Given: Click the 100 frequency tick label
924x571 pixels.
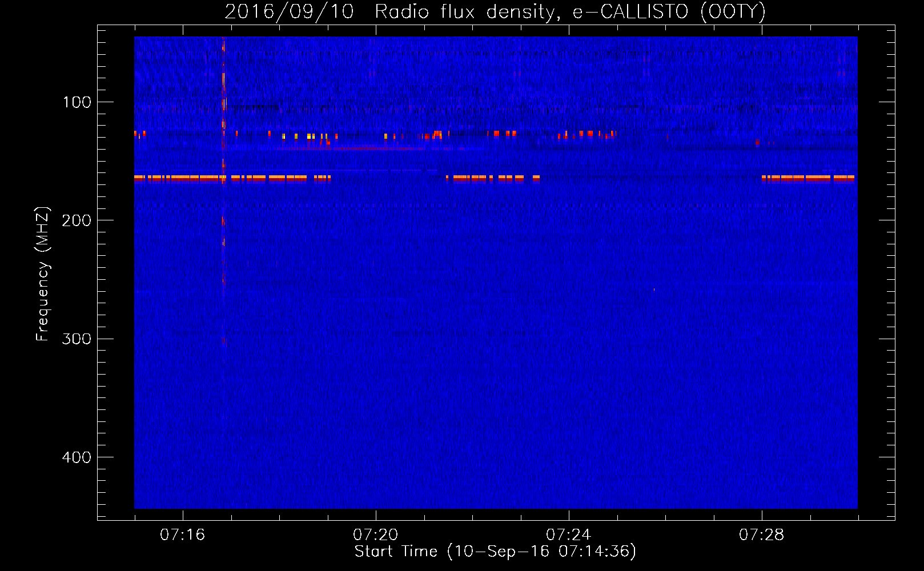Looking at the screenshot, I should click(x=77, y=102).
